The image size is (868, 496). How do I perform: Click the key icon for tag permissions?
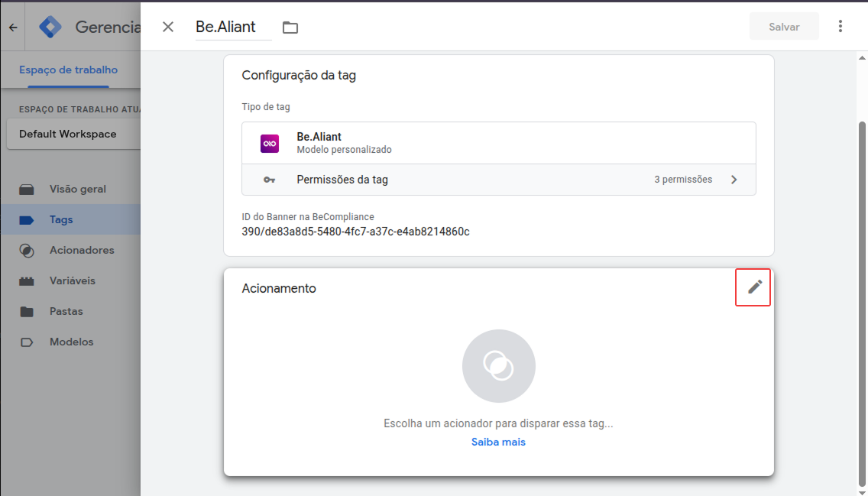tap(270, 180)
